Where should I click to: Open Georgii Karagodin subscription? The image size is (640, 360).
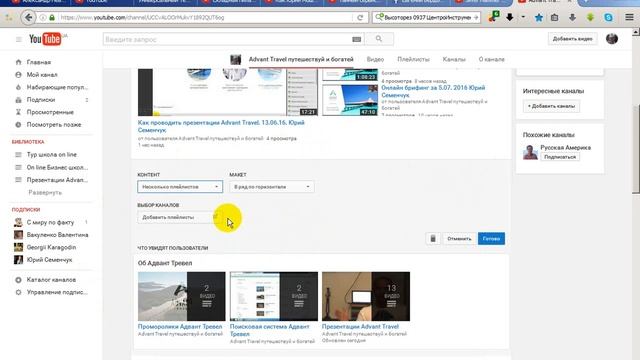click(x=51, y=247)
